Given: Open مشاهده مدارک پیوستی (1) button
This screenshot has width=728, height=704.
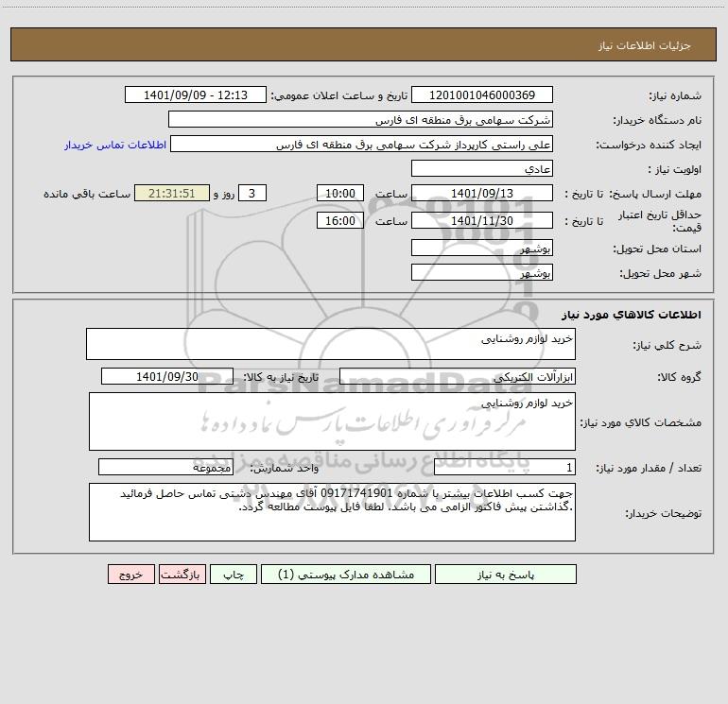Looking at the screenshot, I should [x=346, y=574].
